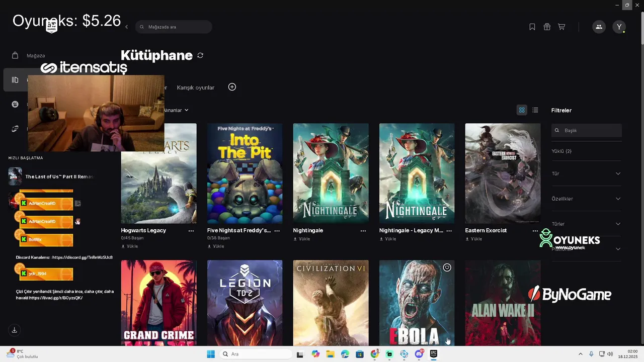Add a new collection with plus icon
This screenshot has width=644, height=362.
tap(232, 87)
